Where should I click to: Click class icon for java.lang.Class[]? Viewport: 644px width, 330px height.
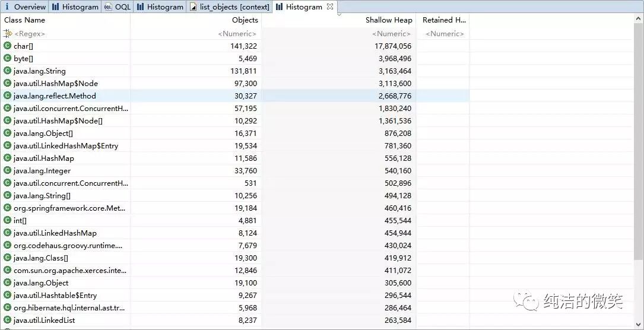pos(7,258)
